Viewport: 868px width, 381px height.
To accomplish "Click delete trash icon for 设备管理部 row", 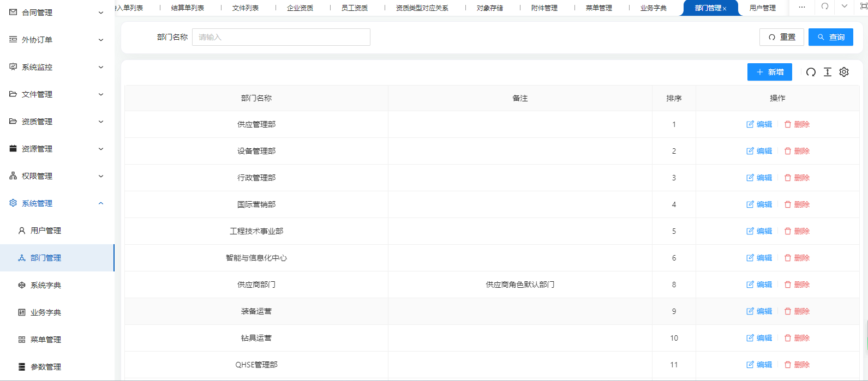I will (788, 151).
